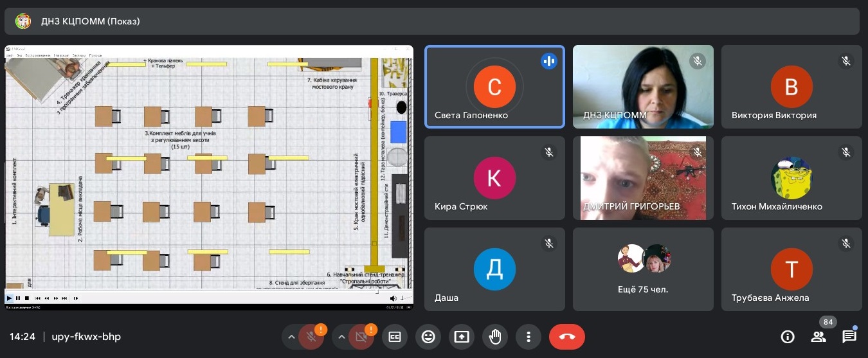Expand the camera video settings arrow
The height and width of the screenshot is (358, 868).
pyautogui.click(x=341, y=337)
